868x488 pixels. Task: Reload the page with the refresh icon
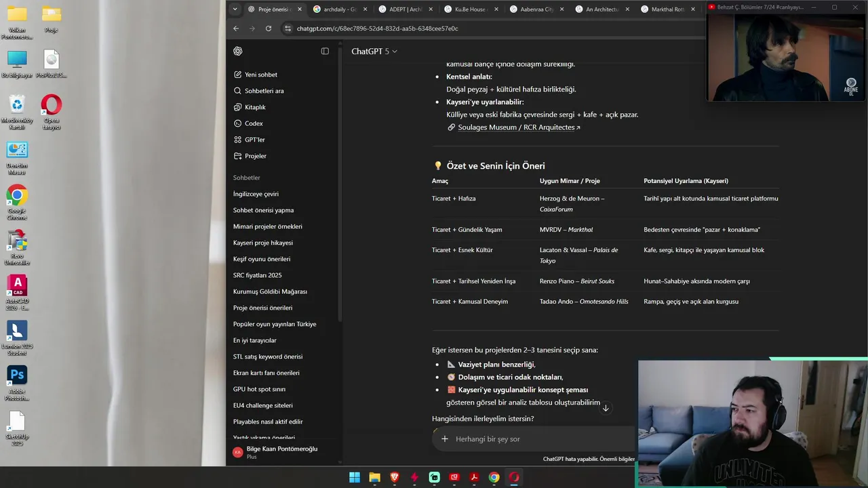click(x=269, y=28)
